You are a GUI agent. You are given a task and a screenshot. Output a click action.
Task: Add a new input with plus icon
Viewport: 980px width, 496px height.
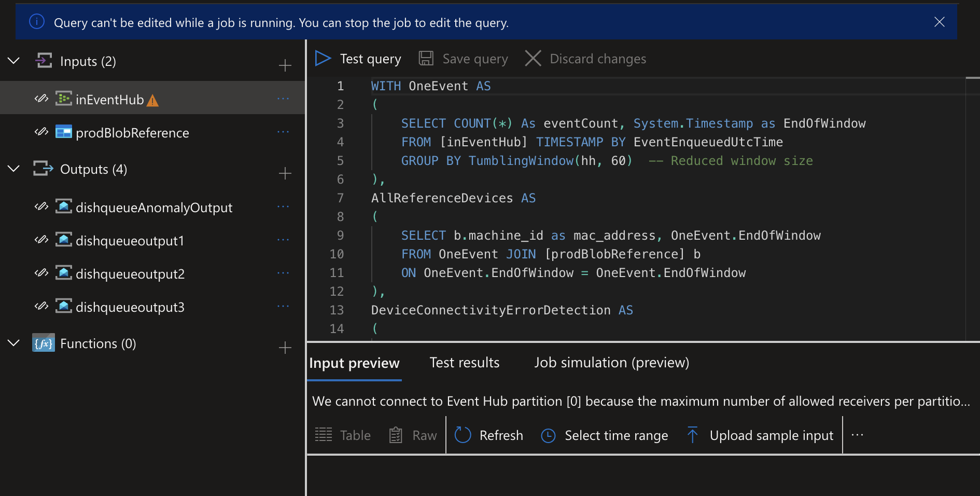tap(285, 65)
